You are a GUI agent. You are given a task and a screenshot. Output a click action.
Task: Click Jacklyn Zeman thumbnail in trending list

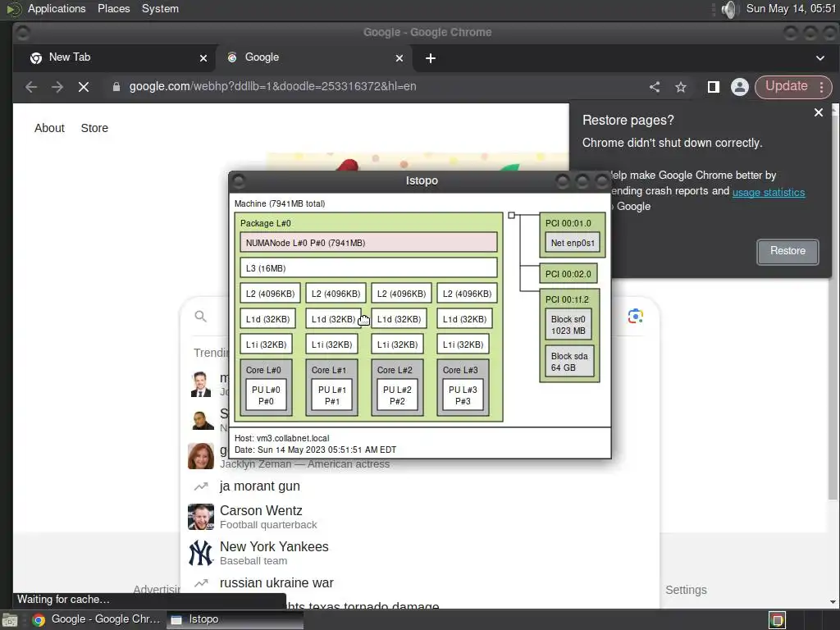[x=201, y=456]
